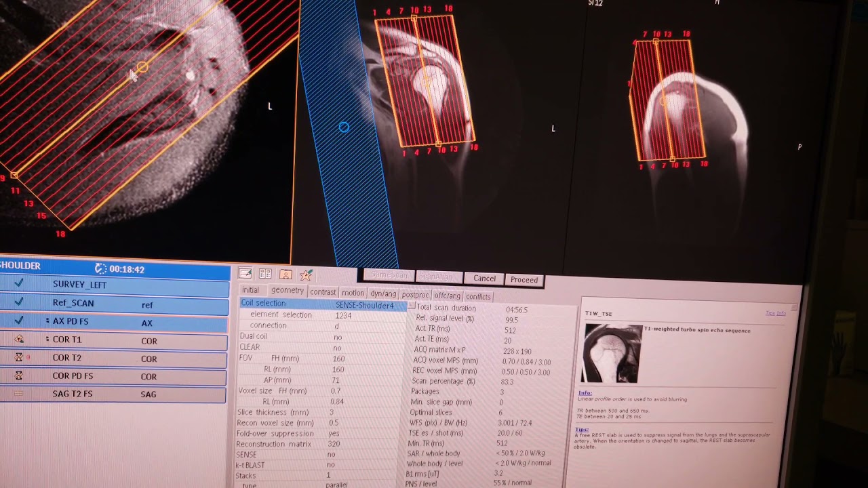This screenshot has height=488, width=868.
Task: Click the orange circle handle in the axial view
Action: tap(142, 67)
